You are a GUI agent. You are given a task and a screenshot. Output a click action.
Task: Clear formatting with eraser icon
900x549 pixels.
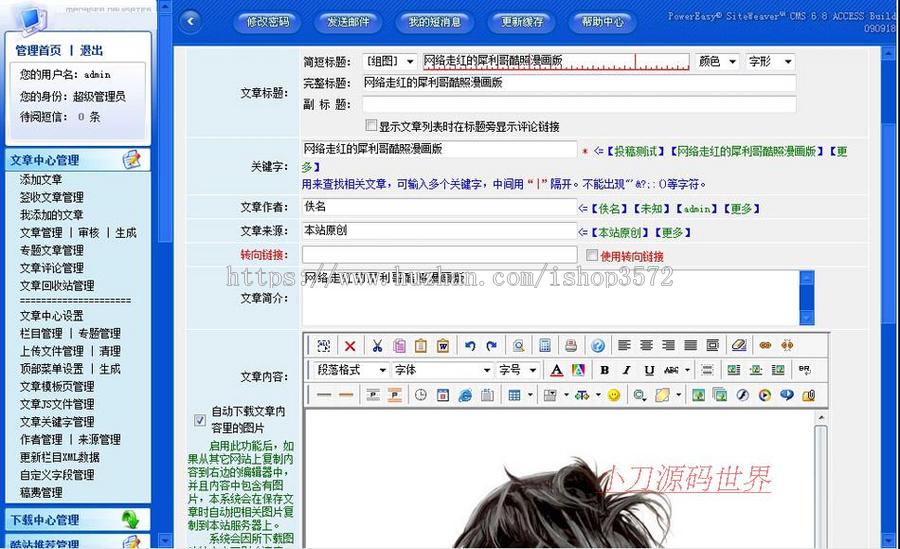click(x=739, y=346)
